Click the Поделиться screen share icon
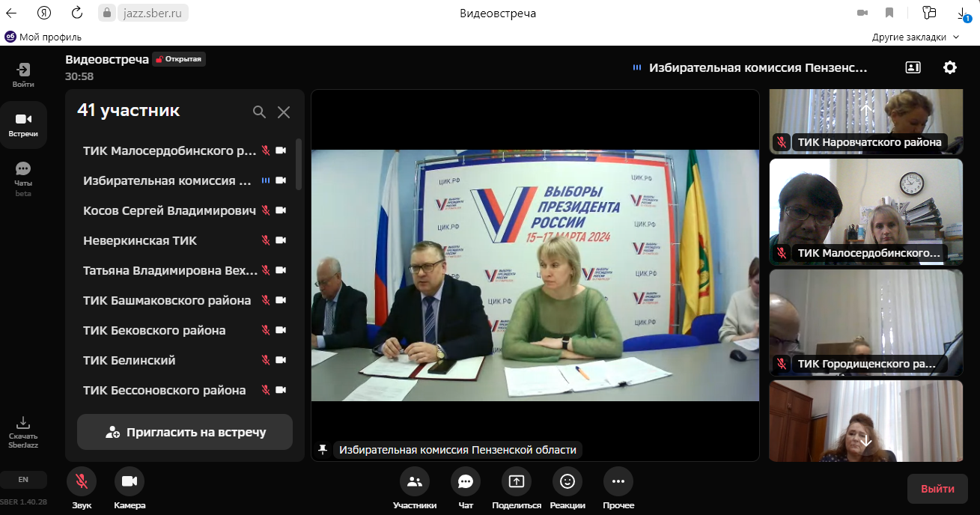Image resolution: width=980 pixels, height=515 pixels. tap(516, 481)
